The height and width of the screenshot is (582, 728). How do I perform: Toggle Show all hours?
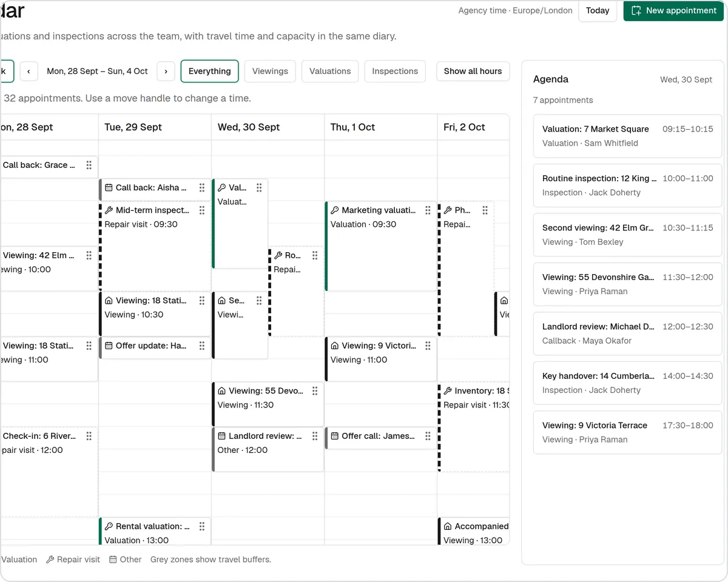coord(473,71)
